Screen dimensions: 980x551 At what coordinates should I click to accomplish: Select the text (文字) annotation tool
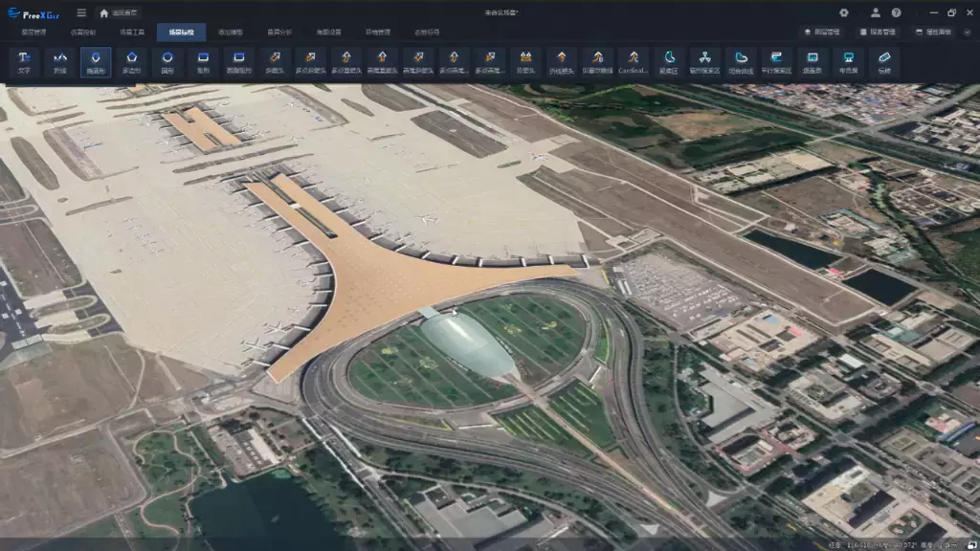[24, 61]
